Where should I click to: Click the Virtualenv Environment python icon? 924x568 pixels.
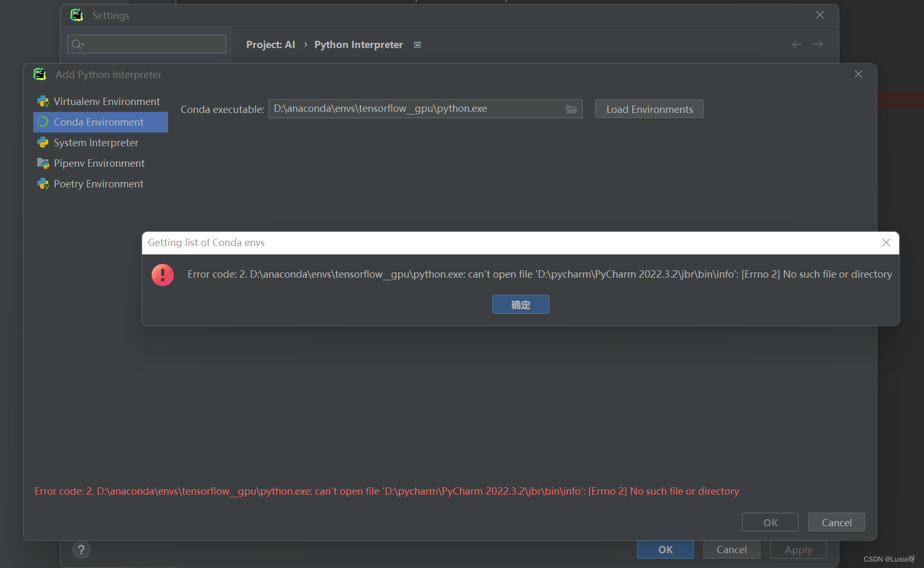click(43, 101)
